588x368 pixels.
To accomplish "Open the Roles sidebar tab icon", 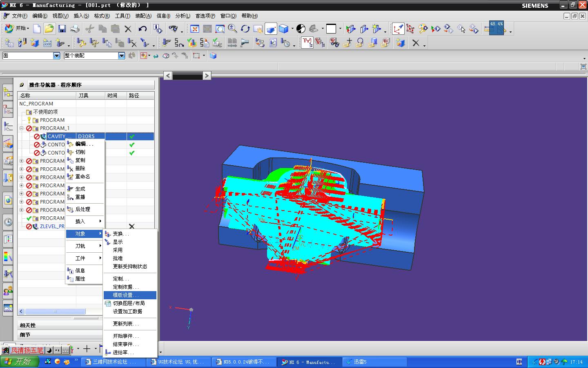I will click(x=8, y=291).
